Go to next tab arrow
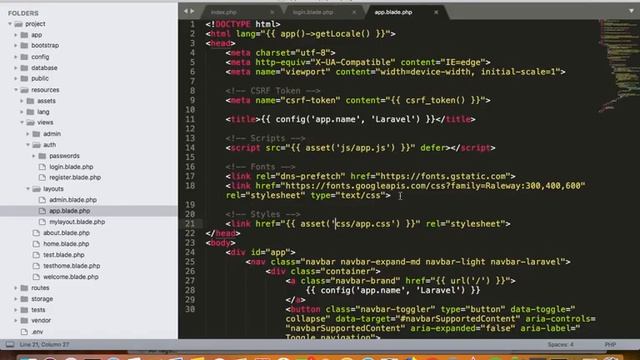Image resolution: width=640 pixels, height=360 pixels. point(192,11)
